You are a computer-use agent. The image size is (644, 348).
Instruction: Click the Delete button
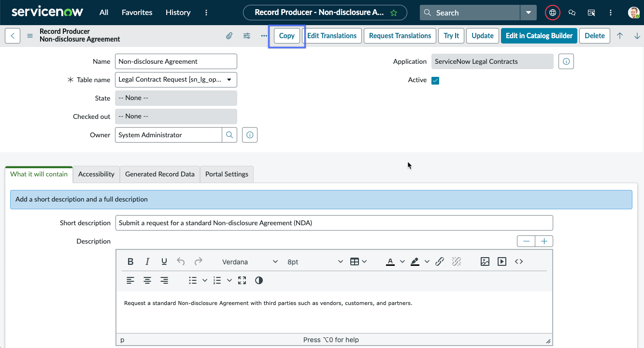point(595,36)
